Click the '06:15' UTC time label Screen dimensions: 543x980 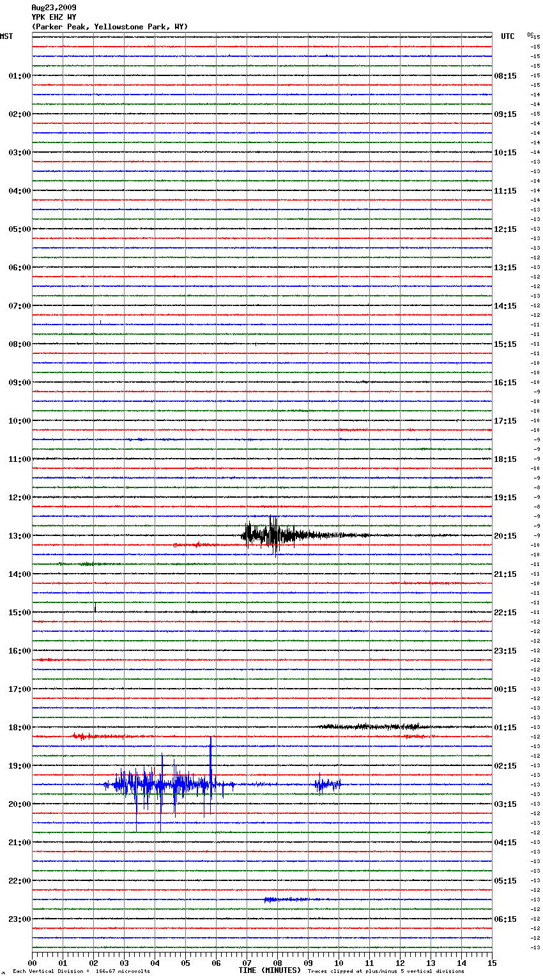(x=505, y=919)
